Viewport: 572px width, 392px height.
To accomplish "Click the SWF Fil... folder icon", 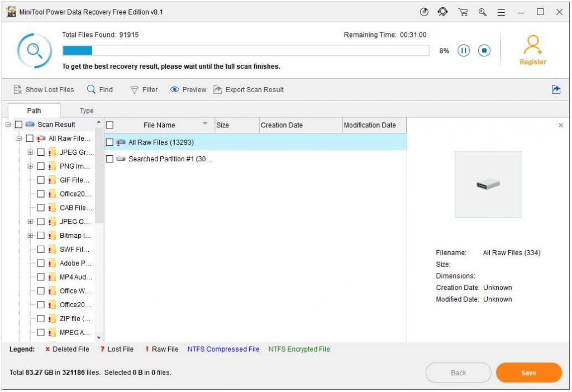I will point(52,250).
